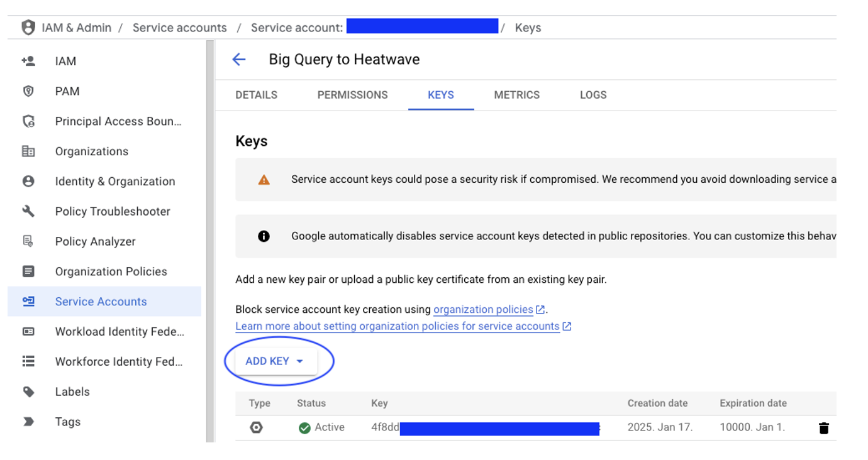This screenshot has width=868, height=460.
Task: Open Organization Policies in sidebar
Action: tap(111, 271)
